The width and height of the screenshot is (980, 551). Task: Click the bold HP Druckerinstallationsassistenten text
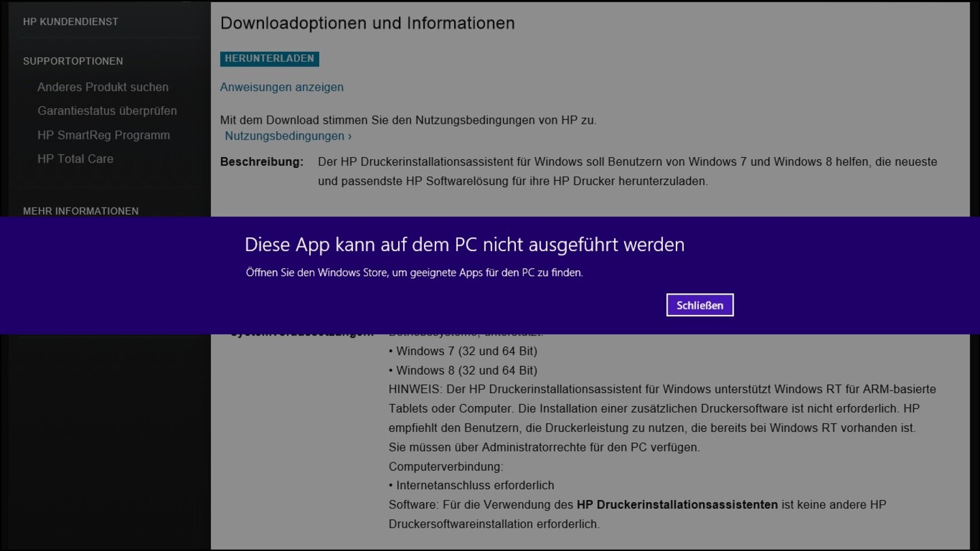point(677,505)
